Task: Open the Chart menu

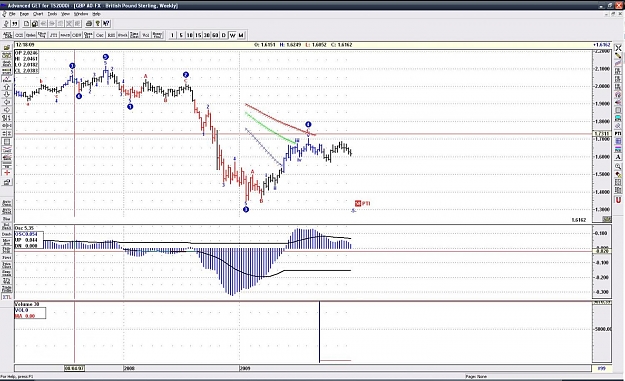Action: point(38,14)
